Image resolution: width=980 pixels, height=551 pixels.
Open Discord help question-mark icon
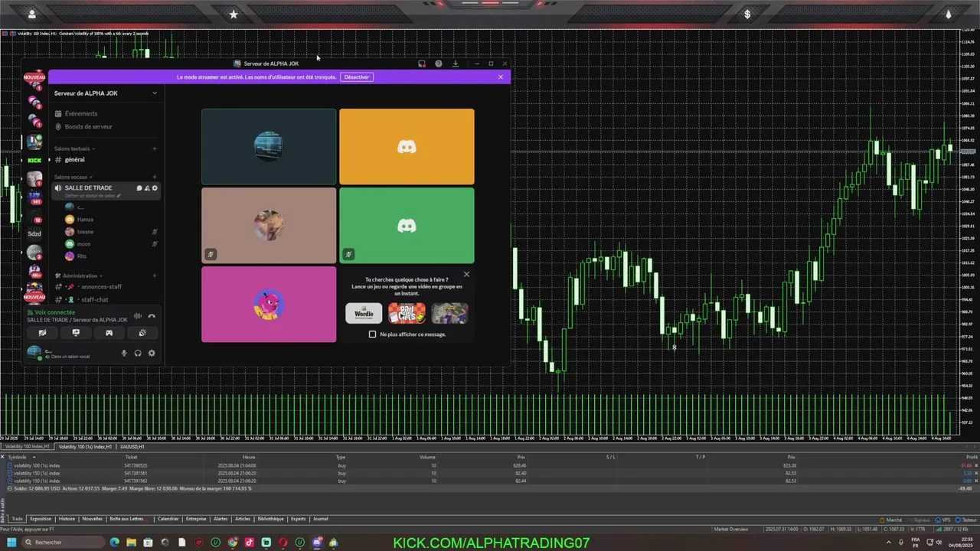tap(439, 64)
